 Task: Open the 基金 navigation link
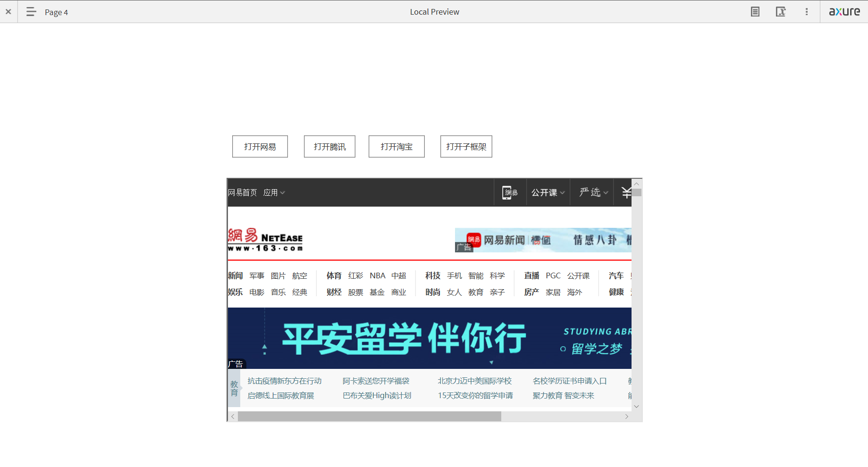pos(377,292)
